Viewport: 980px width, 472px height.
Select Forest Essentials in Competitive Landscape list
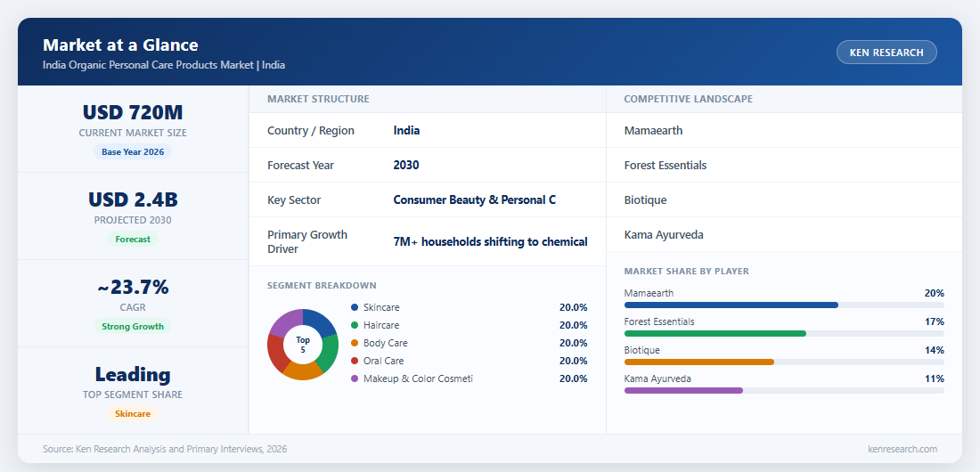click(x=665, y=165)
